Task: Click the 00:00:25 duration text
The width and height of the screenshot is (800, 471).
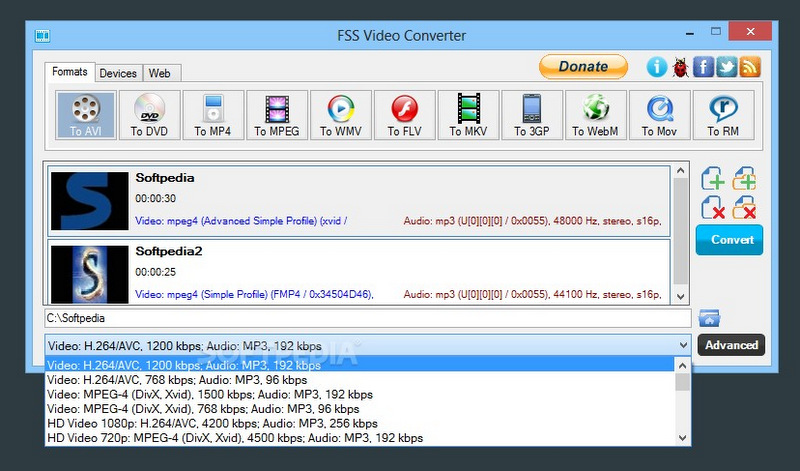Action: point(156,272)
